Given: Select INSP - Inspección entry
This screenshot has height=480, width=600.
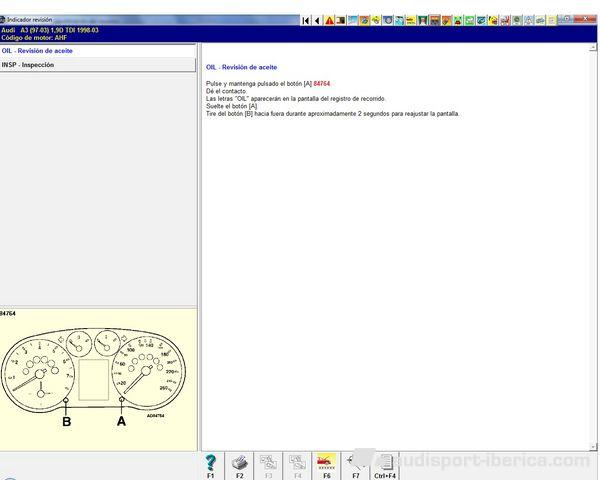Looking at the screenshot, I should pos(98,65).
